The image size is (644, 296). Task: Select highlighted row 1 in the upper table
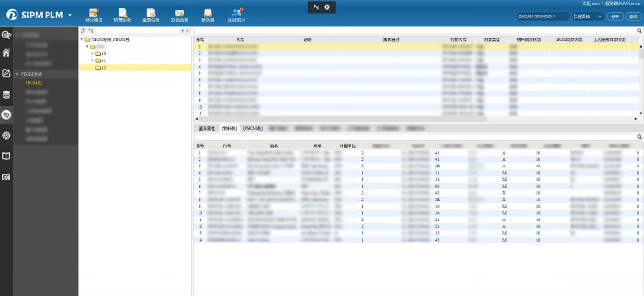point(416,46)
